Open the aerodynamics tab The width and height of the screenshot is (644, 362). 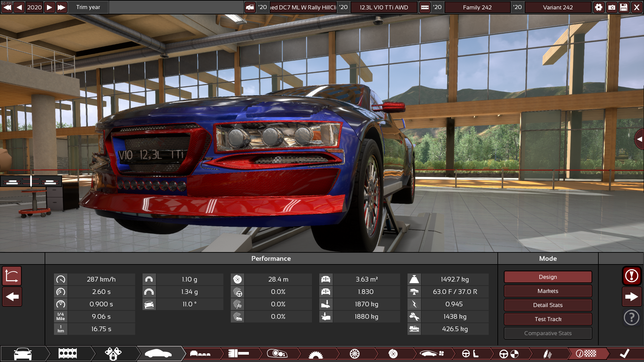[432, 354]
